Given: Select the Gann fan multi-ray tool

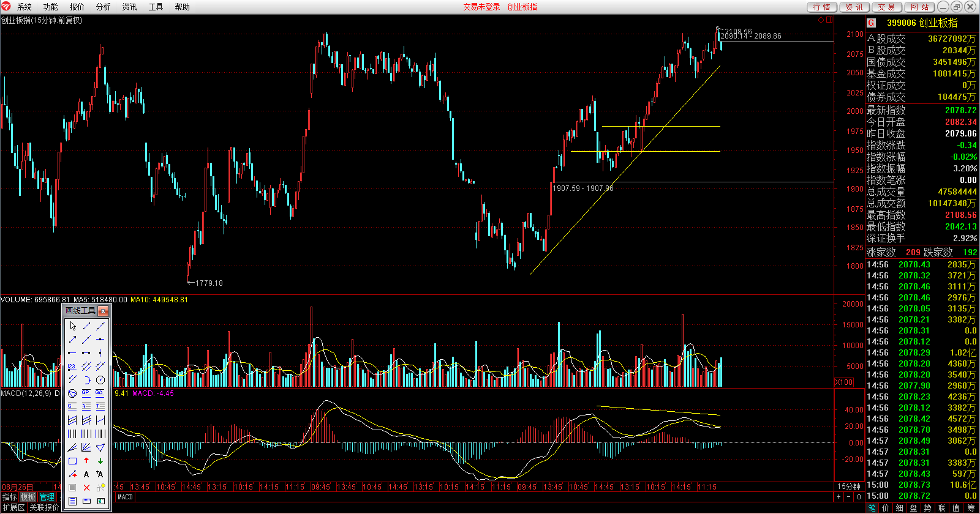Looking at the screenshot, I should tap(86, 447).
